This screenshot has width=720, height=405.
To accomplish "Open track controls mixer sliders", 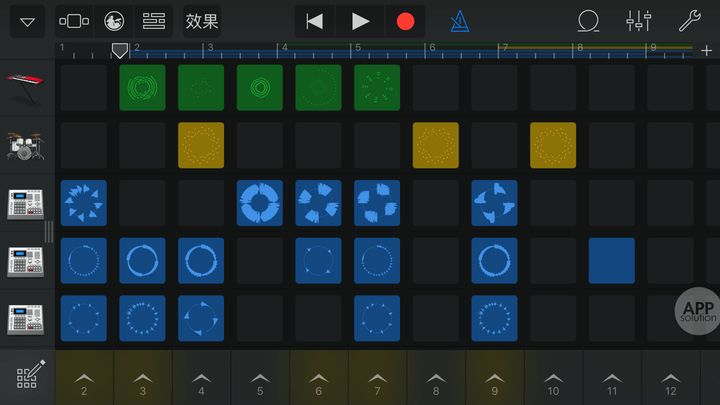I will [638, 21].
